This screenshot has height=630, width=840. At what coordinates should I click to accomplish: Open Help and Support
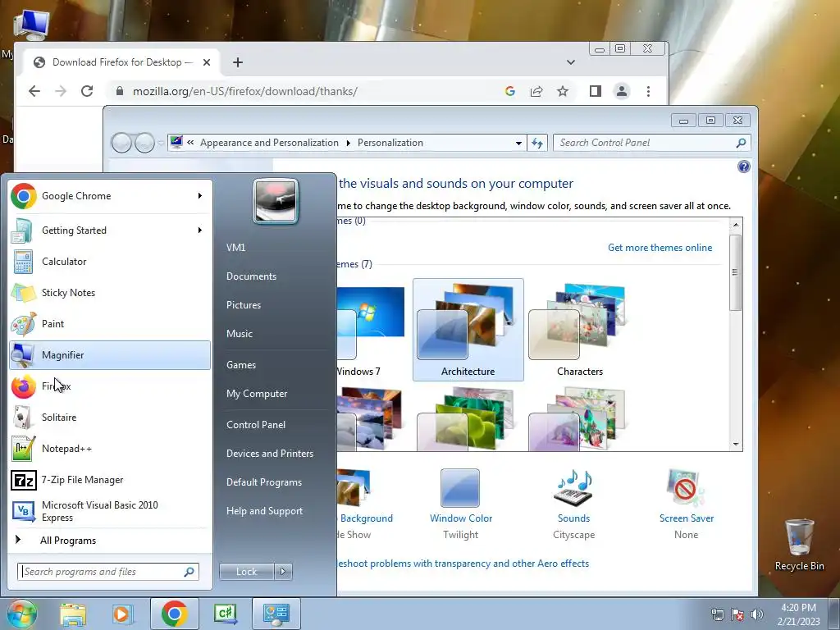[265, 511]
